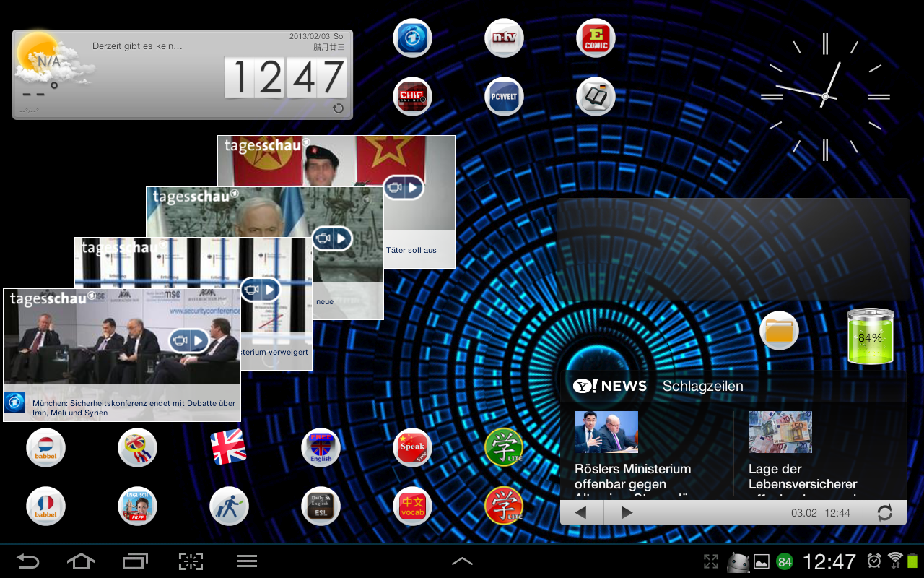Open München Sicherheitskonferenz headline text
This screenshot has height=578, width=924.
[134, 408]
